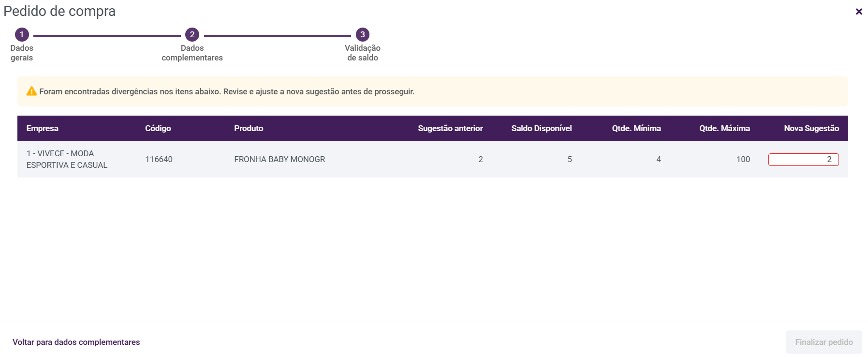Click the Validação de saldo label
Image resolution: width=868 pixels, height=357 pixels.
[x=362, y=53]
